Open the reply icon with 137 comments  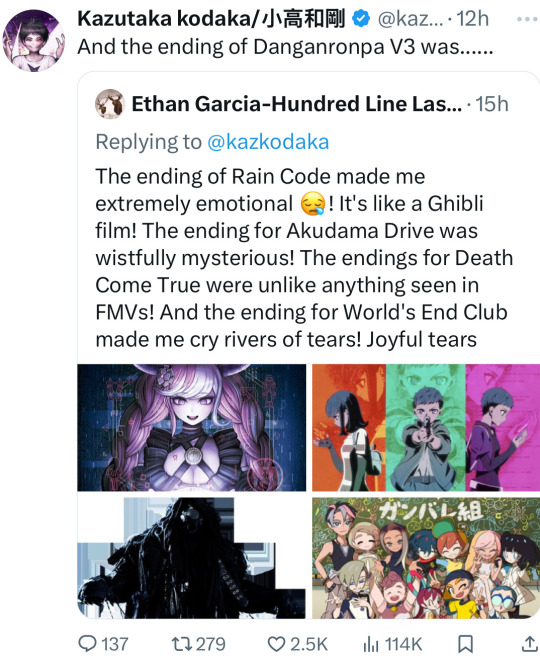point(88,644)
